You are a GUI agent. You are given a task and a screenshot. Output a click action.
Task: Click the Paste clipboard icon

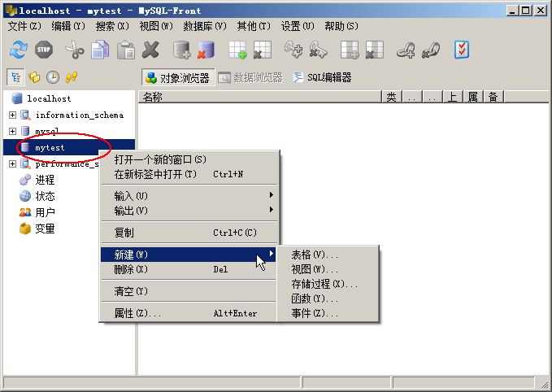(x=126, y=50)
